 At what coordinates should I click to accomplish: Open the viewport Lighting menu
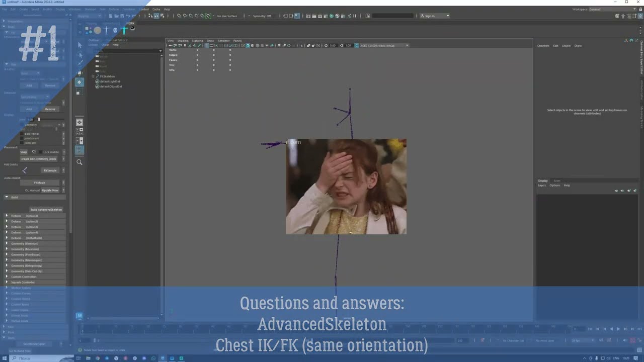point(197,41)
